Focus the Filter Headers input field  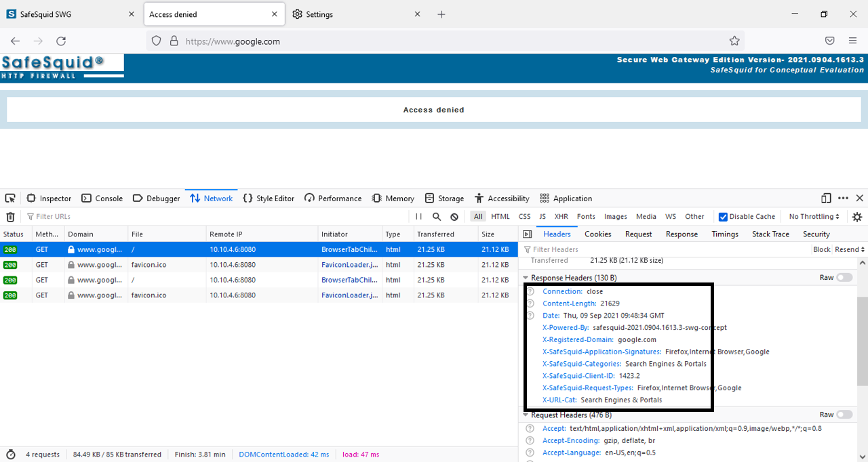665,249
